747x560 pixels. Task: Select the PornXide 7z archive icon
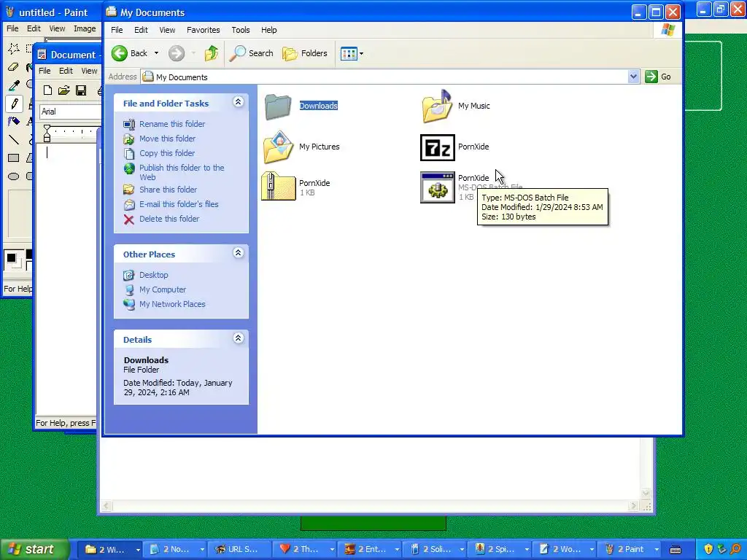pos(438,147)
